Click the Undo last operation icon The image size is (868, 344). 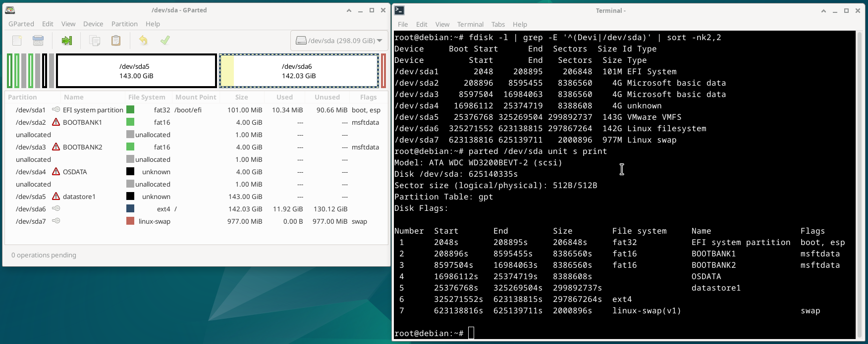tap(143, 41)
